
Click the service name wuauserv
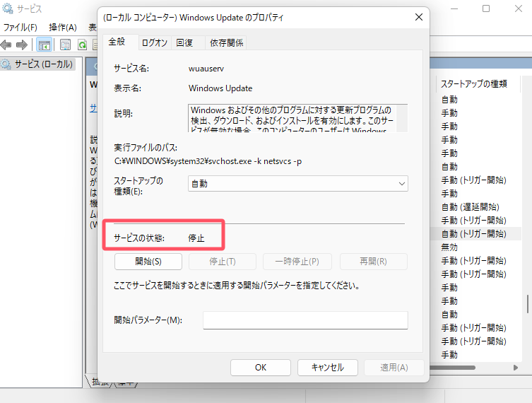[x=206, y=69]
